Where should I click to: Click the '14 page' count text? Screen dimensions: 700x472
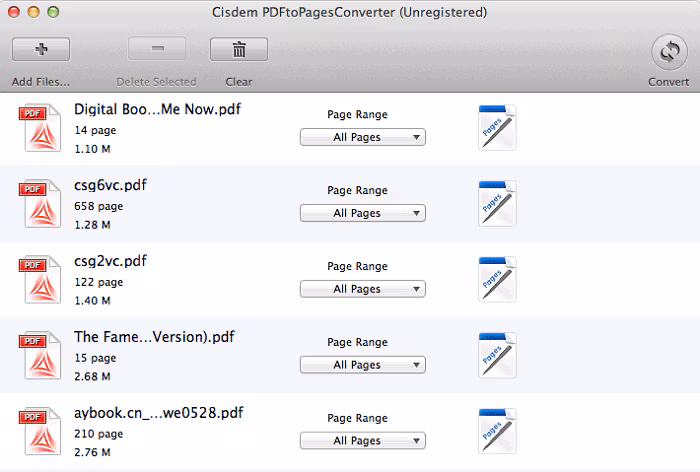(x=96, y=130)
